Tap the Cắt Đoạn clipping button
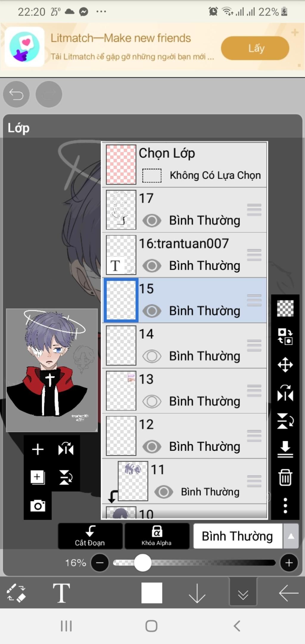 click(x=90, y=536)
